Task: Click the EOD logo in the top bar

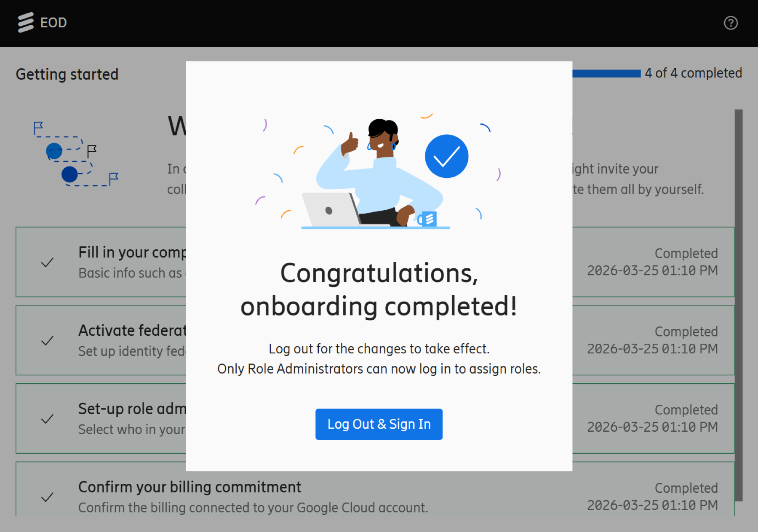Action: click(x=25, y=22)
